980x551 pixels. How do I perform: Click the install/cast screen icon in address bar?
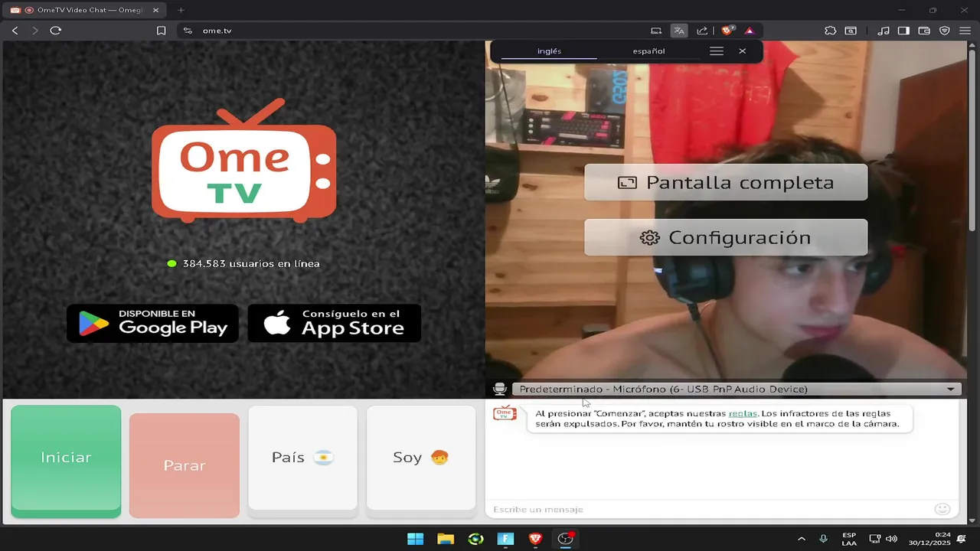[x=656, y=31]
